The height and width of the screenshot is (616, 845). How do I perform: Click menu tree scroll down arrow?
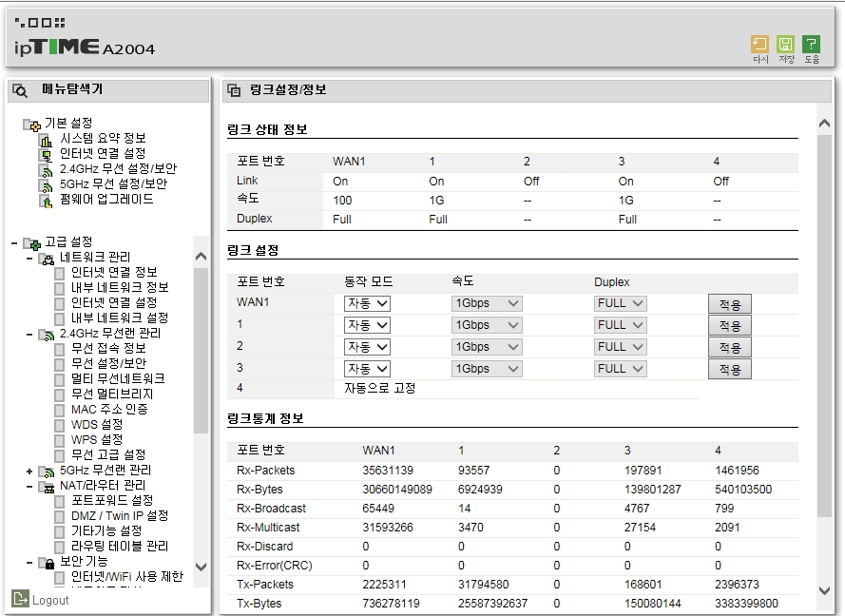tap(201, 567)
